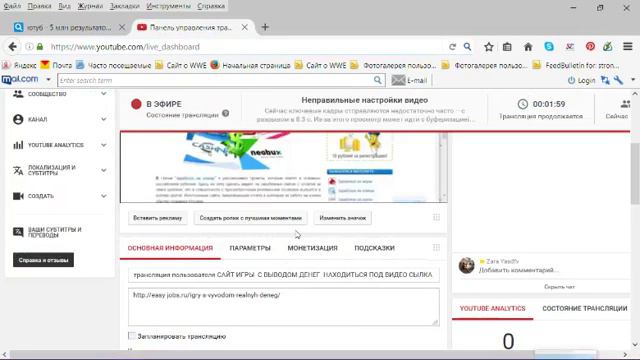Expand the СООБЩЕСТВО sidebar section
Screen dimensions: 640x360
[x=104, y=94]
